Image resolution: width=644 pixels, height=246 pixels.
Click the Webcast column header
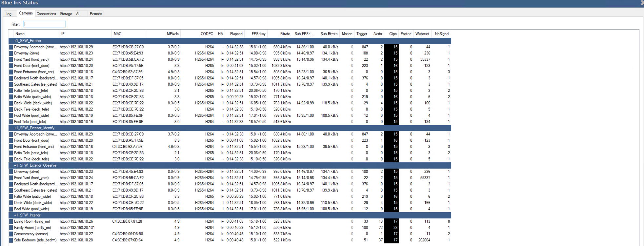coord(422,34)
